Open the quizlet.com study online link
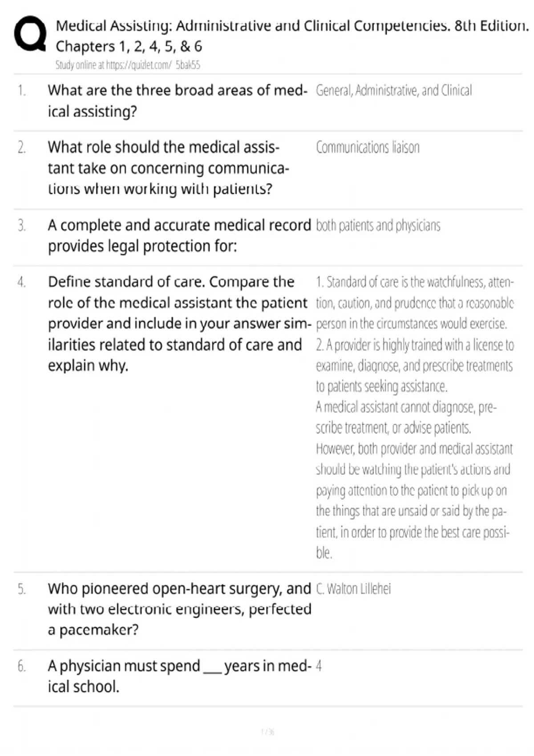 pyautogui.click(x=128, y=65)
